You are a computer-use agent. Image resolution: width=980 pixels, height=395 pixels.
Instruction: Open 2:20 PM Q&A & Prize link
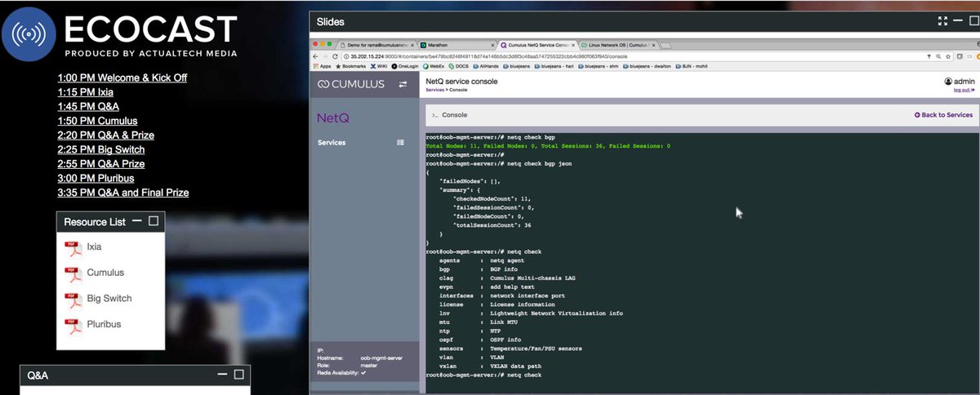[x=106, y=135]
